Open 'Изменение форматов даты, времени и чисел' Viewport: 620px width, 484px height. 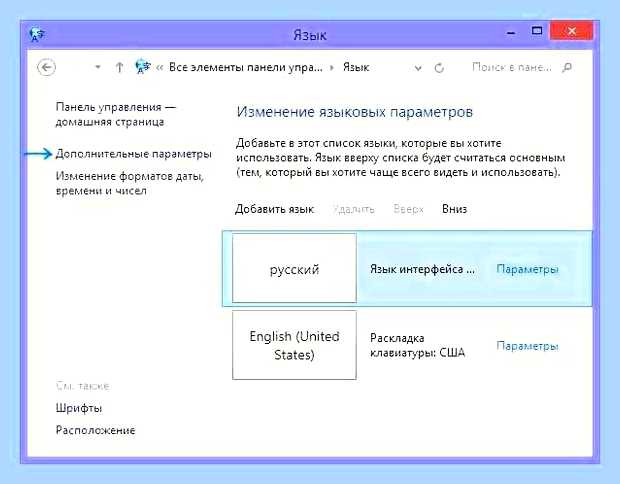click(x=129, y=183)
